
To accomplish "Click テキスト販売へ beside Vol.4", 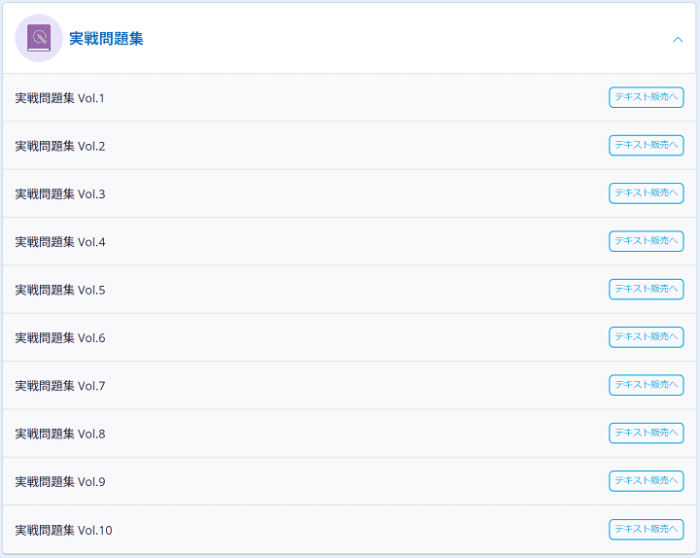I will 646,241.
